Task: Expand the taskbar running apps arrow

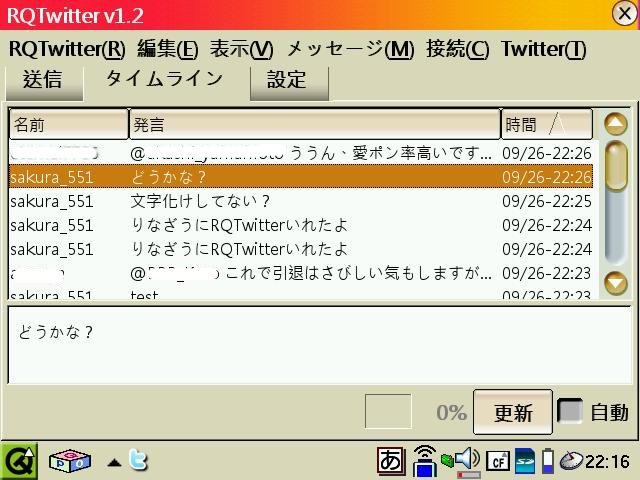Action: tap(115, 462)
